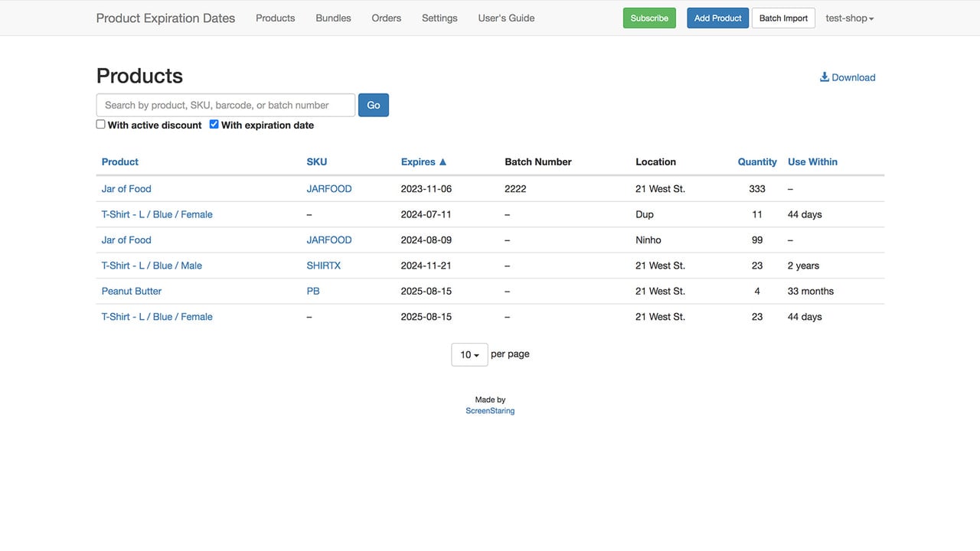Sort by Quantity column
The height and width of the screenshot is (551, 980).
(x=757, y=161)
